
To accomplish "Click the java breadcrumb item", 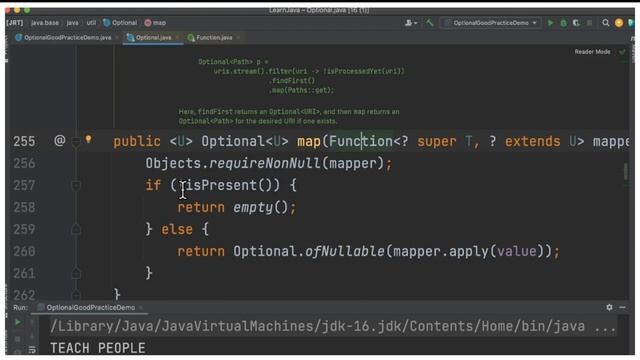I will click(72, 23).
